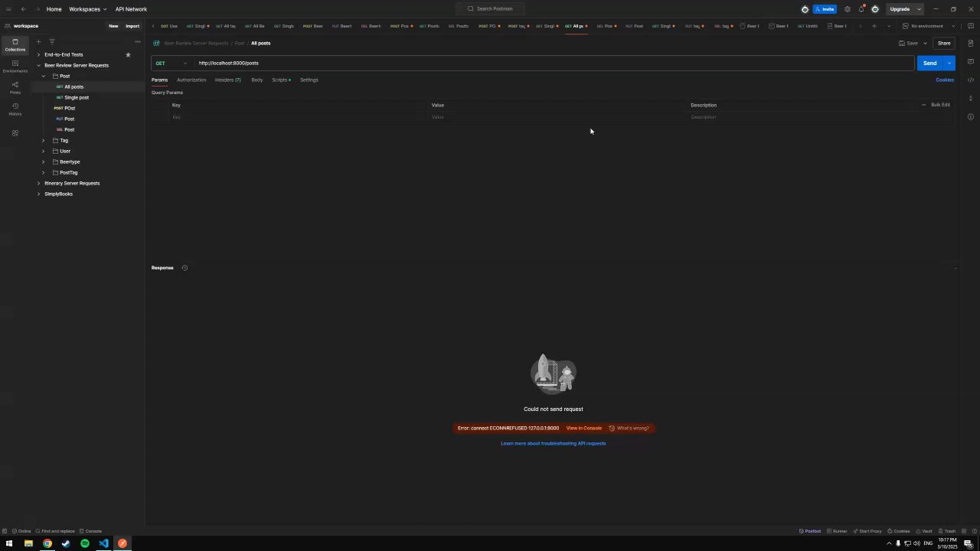980x551 pixels.
Task: Switch to the request Settings tab
Action: pos(309,80)
